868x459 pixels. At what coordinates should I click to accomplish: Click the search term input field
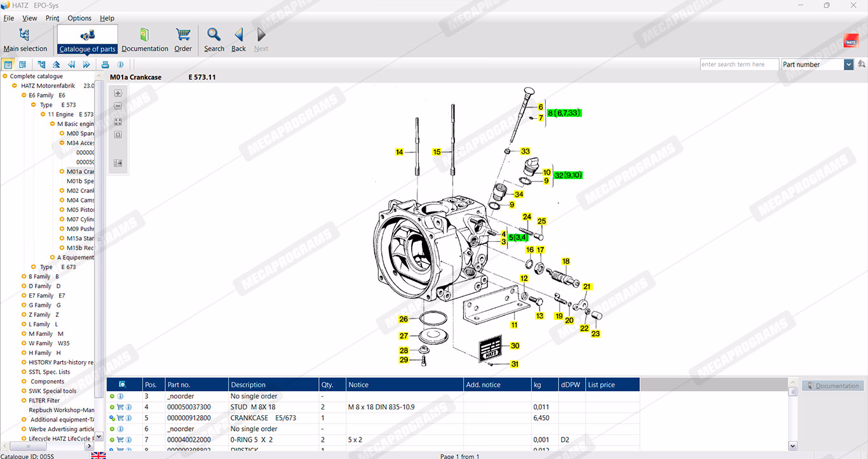click(739, 65)
